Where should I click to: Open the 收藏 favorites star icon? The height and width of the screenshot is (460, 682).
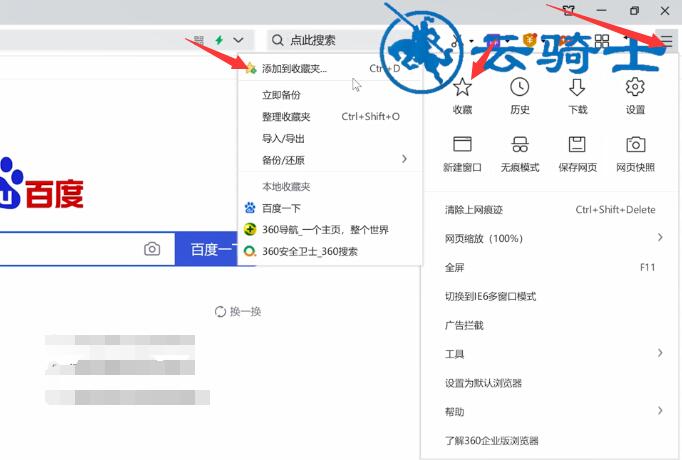click(462, 87)
